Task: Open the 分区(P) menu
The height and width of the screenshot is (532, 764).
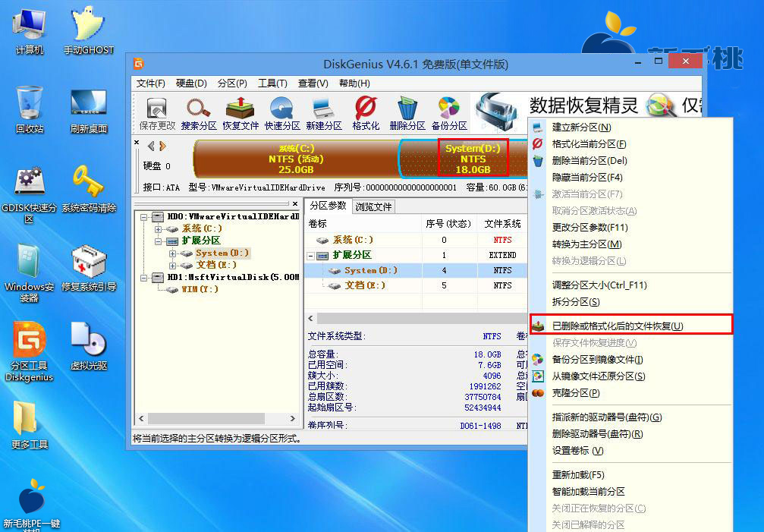Action: [232, 83]
